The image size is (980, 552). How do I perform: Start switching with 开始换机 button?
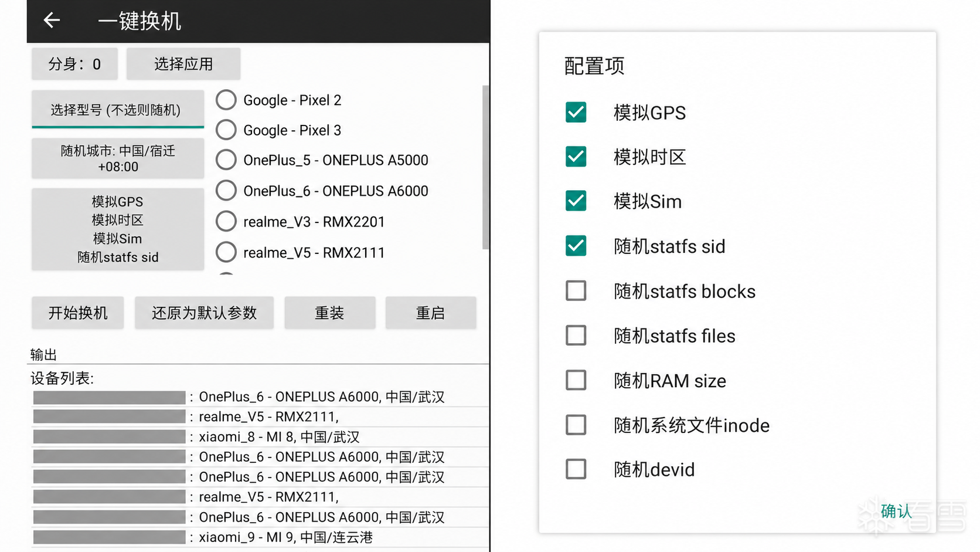(78, 313)
